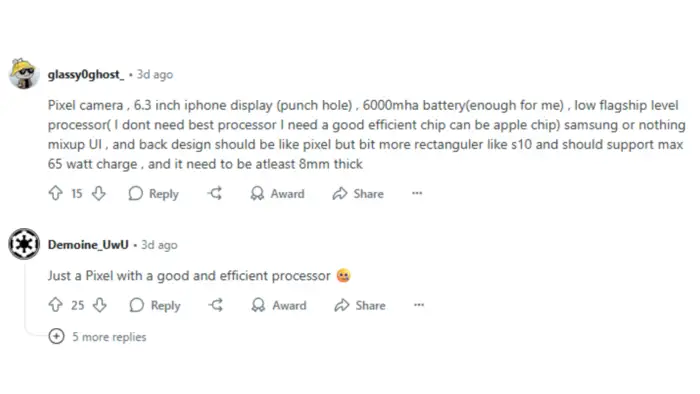Give an Award to glassy0ghost_'s comment

(x=277, y=194)
